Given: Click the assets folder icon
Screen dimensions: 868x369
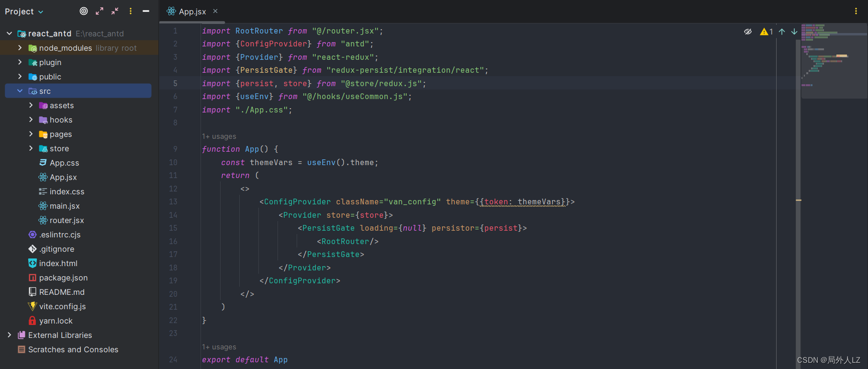Looking at the screenshot, I should [43, 105].
